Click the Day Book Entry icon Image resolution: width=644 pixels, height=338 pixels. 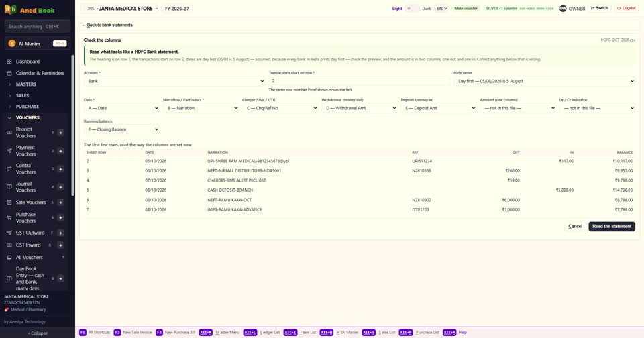click(x=9, y=278)
